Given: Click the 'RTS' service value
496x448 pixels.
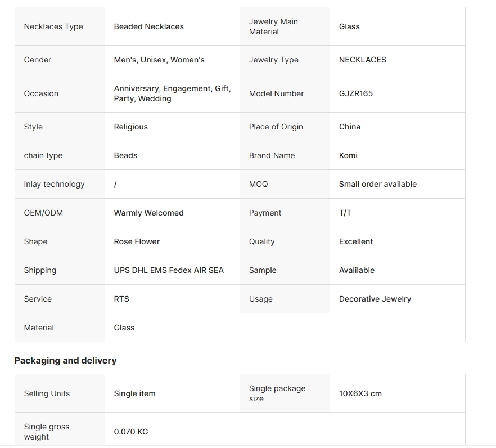Looking at the screenshot, I should point(121,299).
